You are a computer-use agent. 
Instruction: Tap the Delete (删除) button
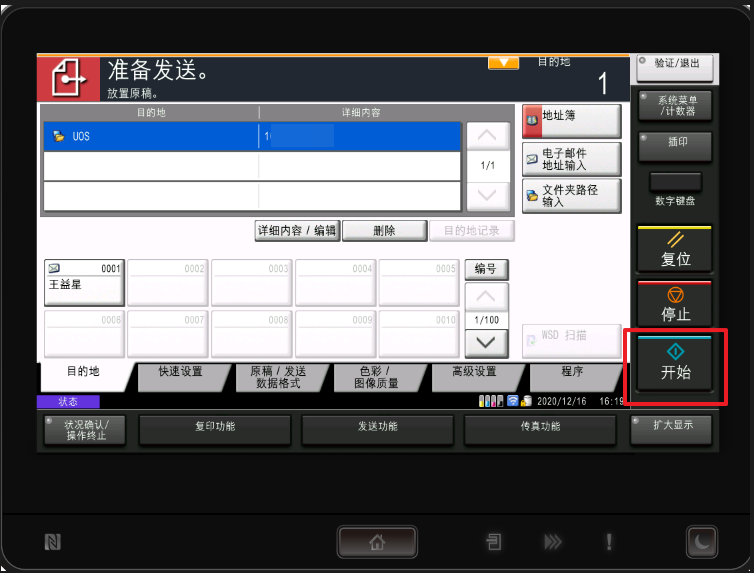pyautogui.click(x=385, y=231)
